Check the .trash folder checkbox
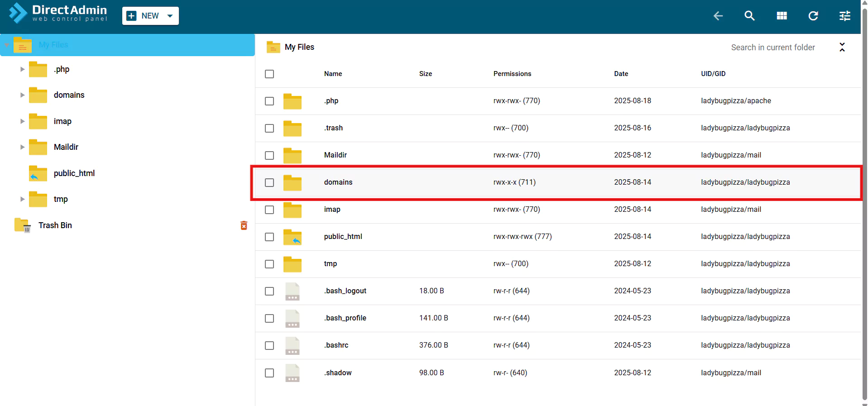This screenshot has height=406, width=868. click(269, 128)
